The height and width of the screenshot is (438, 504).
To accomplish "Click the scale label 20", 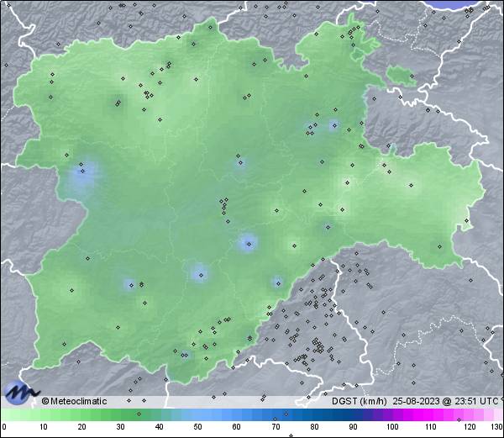I will pyautogui.click(x=82, y=427).
